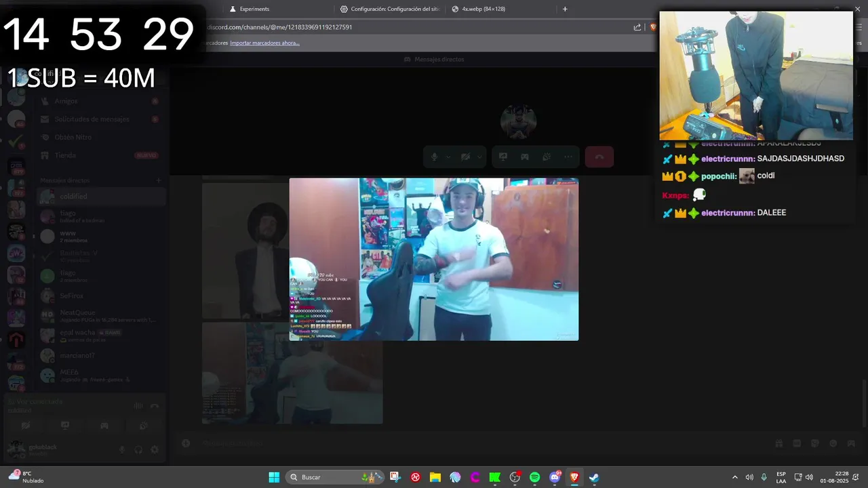Open camera options arrow in call controls
Viewport: 868px width, 488px height.
479,157
